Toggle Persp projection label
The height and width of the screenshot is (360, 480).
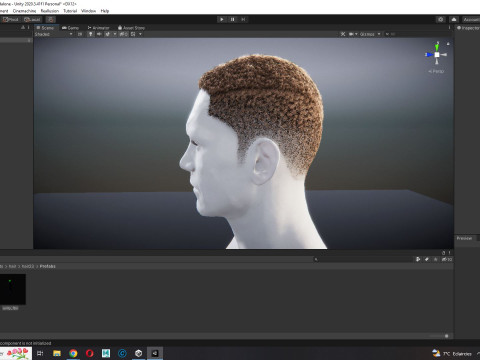click(x=436, y=71)
